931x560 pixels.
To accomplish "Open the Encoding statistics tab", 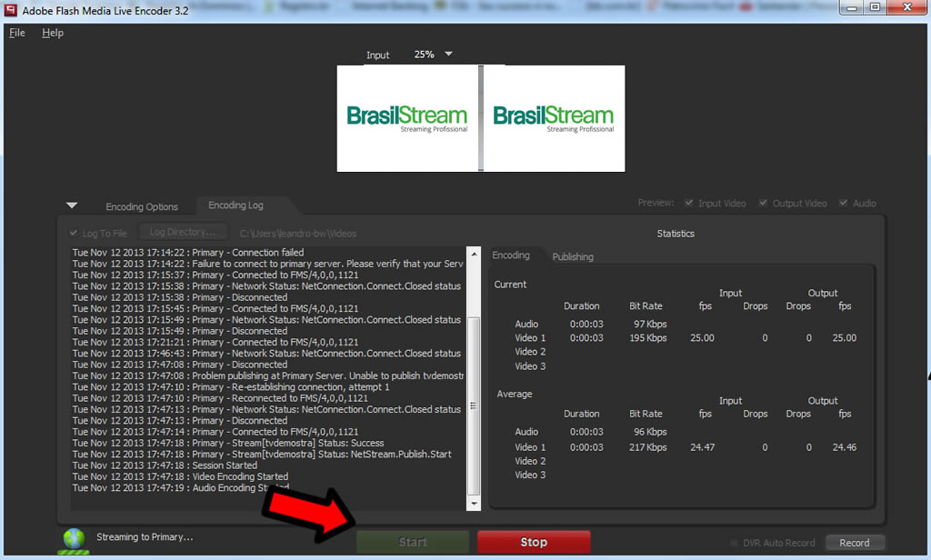I will pyautogui.click(x=511, y=255).
